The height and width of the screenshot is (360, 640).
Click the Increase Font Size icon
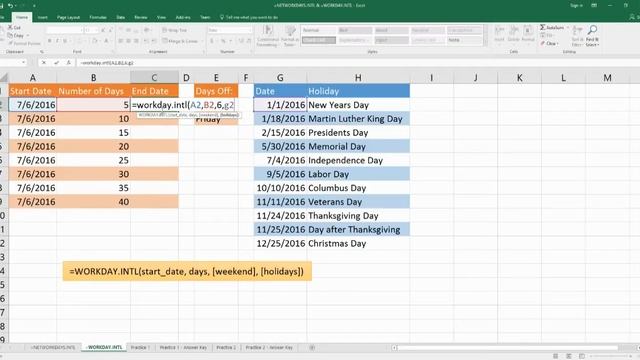click(x=103, y=30)
